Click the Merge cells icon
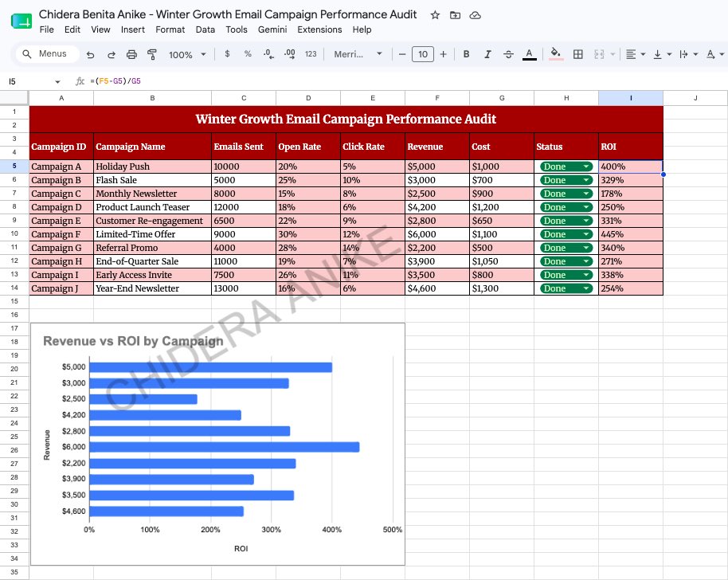 tap(600, 54)
